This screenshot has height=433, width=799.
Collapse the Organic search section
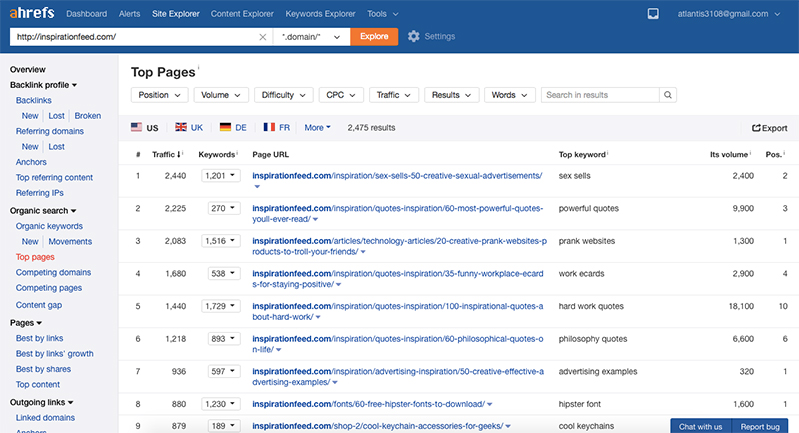tap(43, 210)
